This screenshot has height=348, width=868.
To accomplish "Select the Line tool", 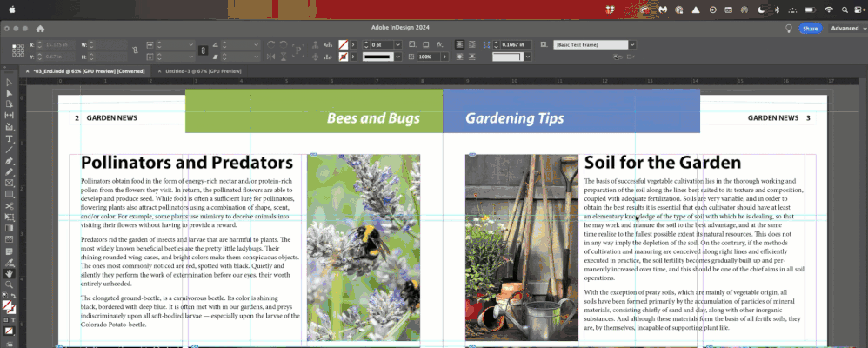I will [9, 150].
